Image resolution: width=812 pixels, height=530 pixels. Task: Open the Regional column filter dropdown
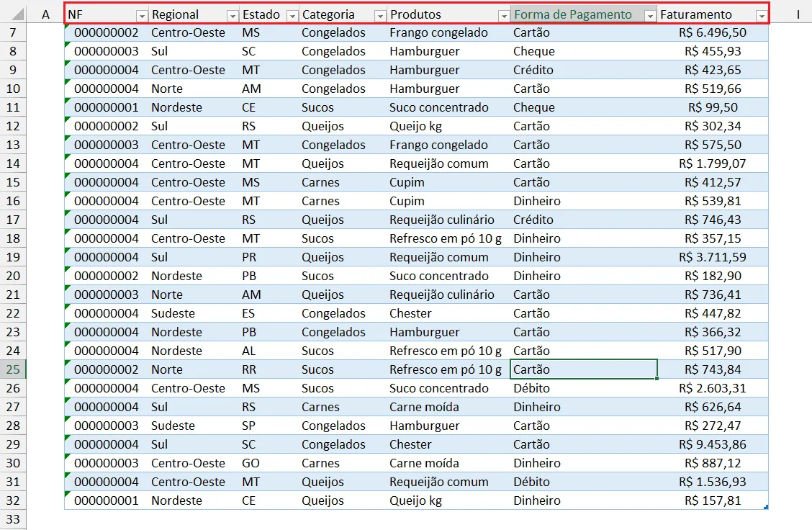click(233, 16)
